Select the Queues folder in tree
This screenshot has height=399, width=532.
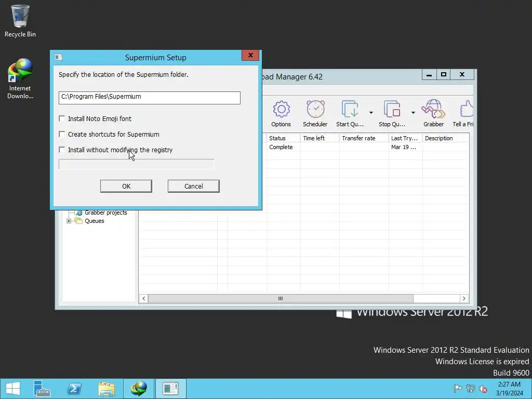pos(94,221)
